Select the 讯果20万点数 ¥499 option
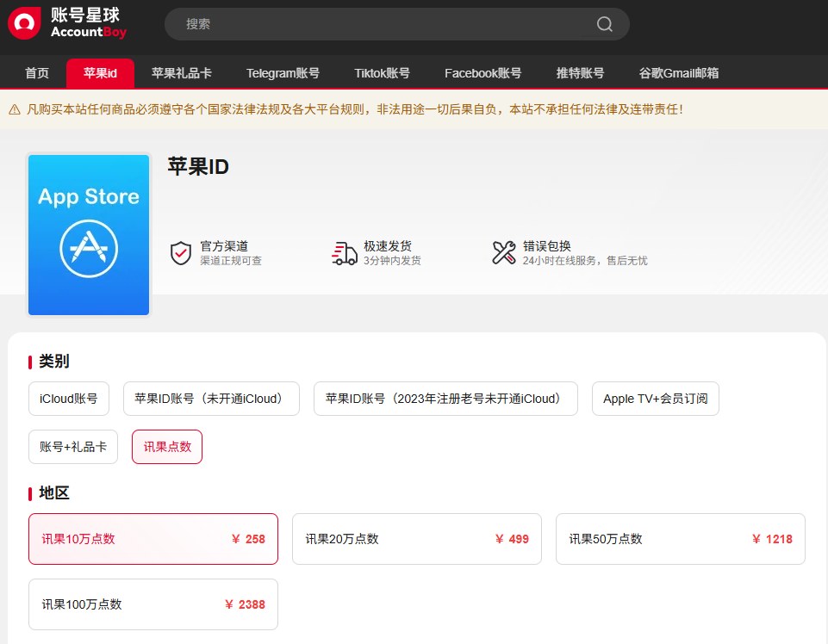 [417, 539]
